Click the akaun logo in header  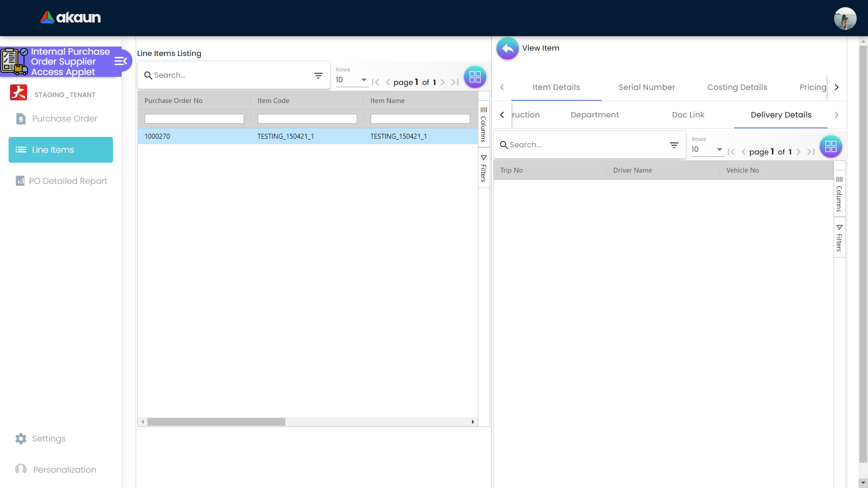(x=71, y=18)
